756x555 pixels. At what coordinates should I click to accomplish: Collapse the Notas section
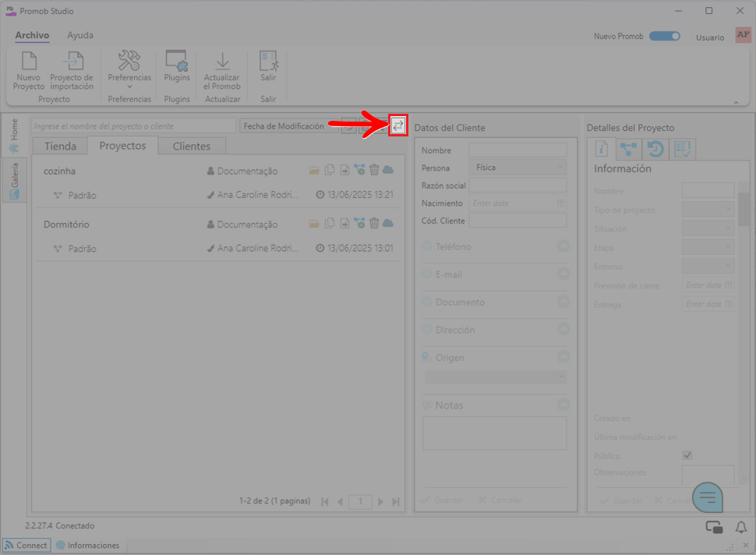[x=563, y=405]
